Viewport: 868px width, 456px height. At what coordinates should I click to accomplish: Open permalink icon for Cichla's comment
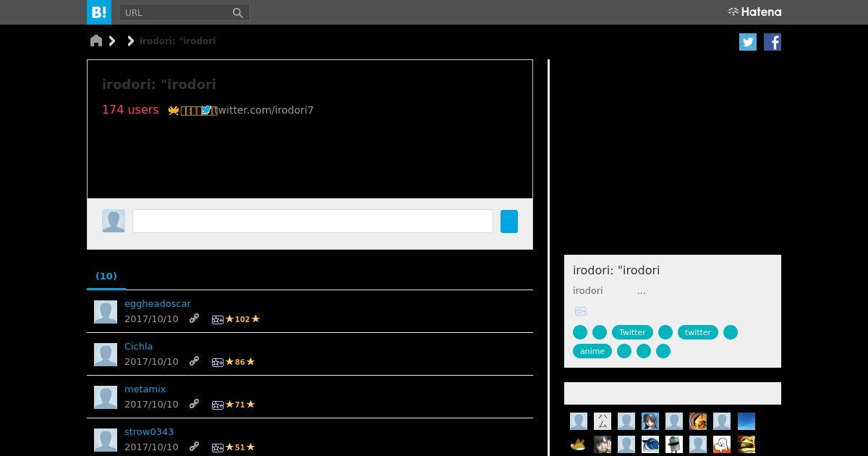tap(194, 361)
